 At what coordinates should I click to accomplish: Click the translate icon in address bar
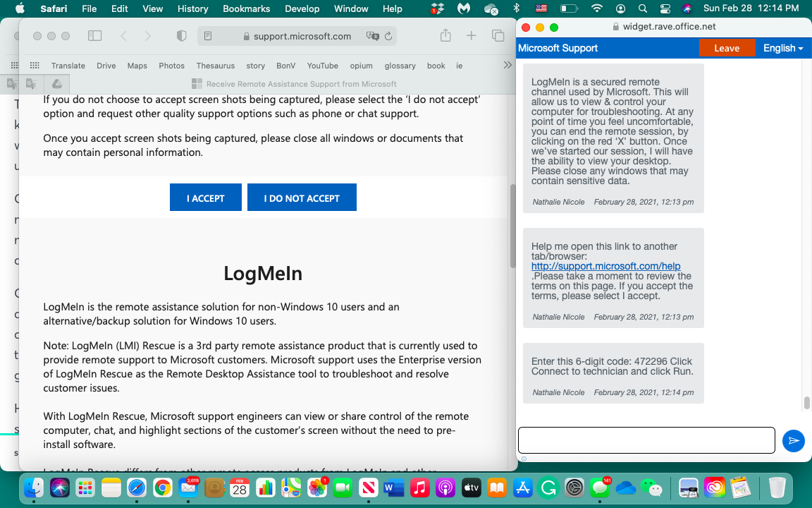(371, 36)
